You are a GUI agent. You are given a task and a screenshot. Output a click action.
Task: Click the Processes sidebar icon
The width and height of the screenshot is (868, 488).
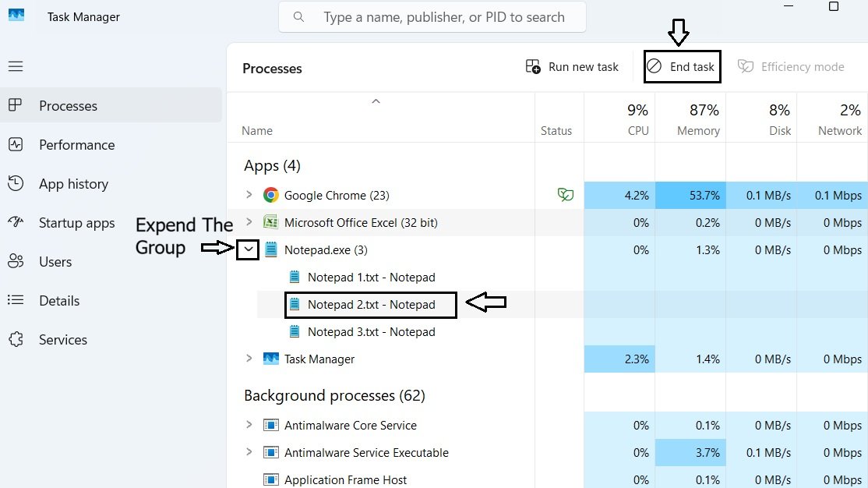pos(16,104)
